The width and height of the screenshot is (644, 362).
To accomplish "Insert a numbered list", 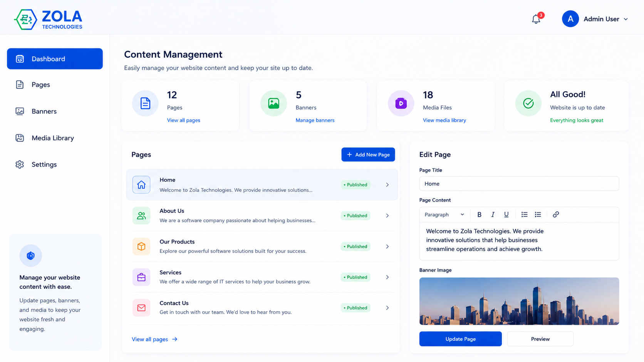I will (538, 215).
